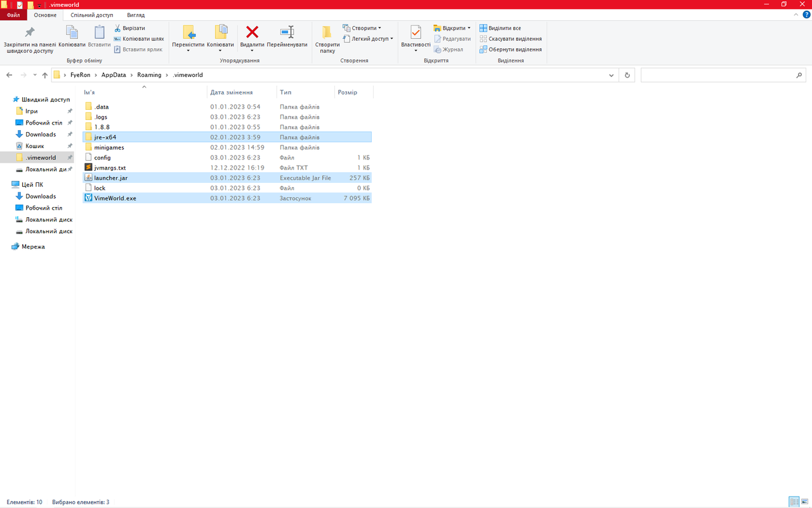
Task: Click Invert selection (Обернути виділення)
Action: 510,49
